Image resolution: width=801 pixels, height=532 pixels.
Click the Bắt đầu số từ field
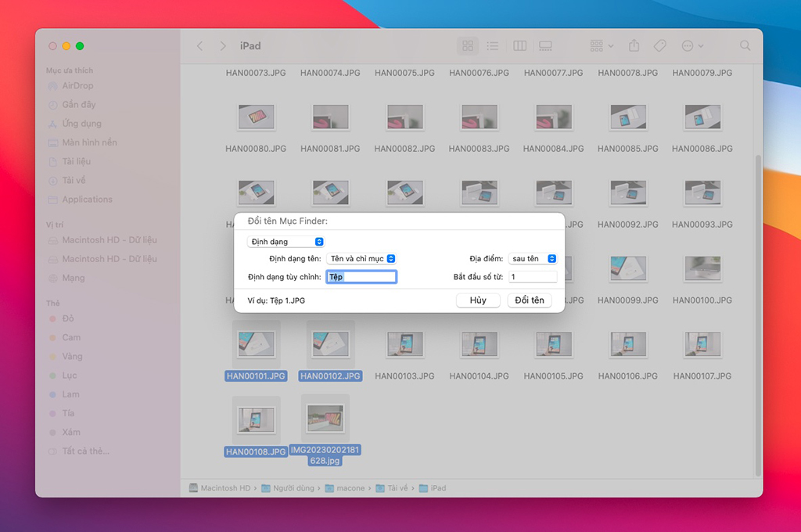pos(533,276)
